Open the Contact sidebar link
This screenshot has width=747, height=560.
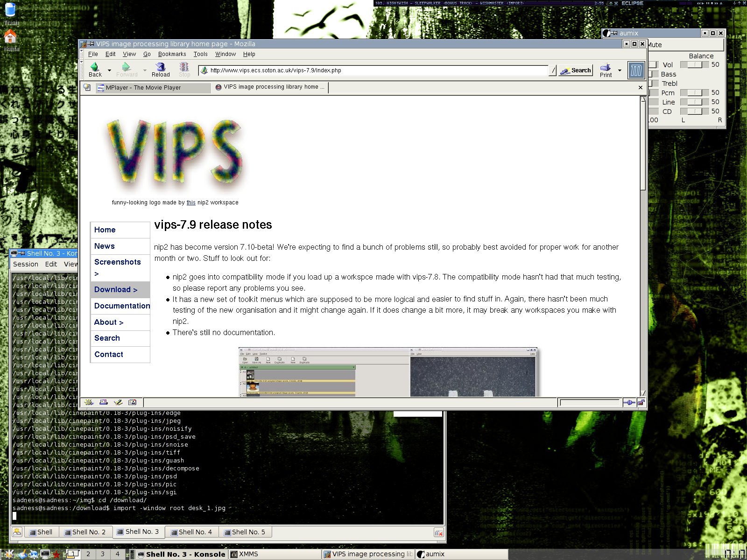[109, 354]
